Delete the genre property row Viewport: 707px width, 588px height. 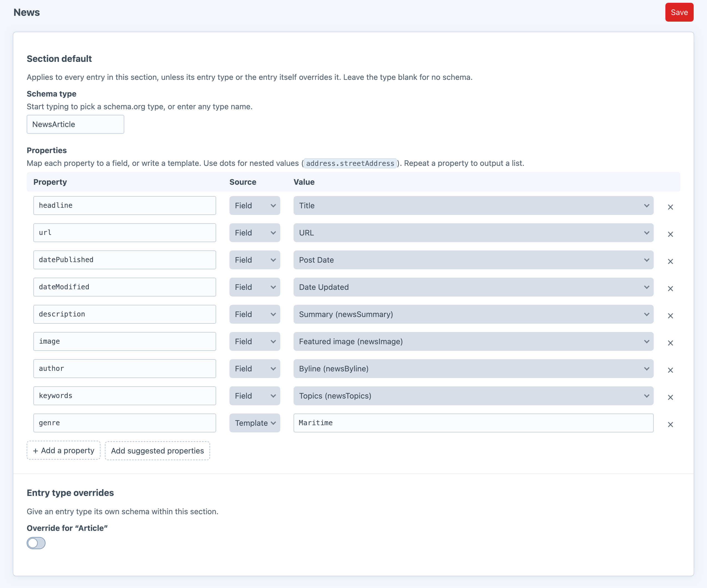click(x=670, y=425)
